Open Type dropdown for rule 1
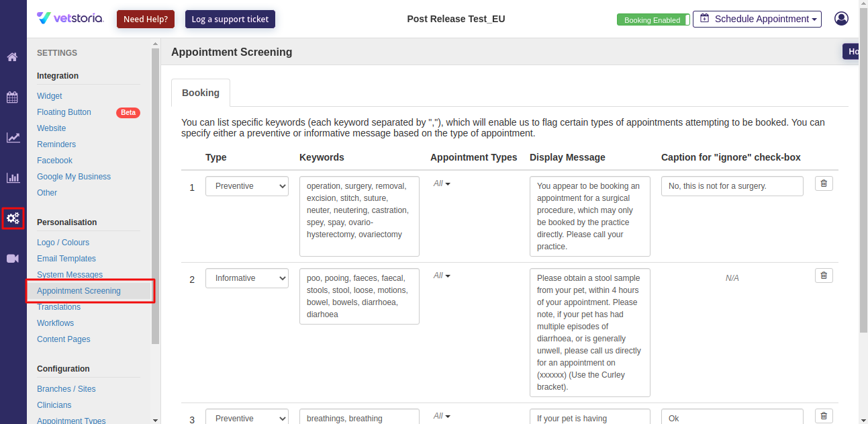Image resolution: width=868 pixels, height=424 pixels. coord(246,186)
